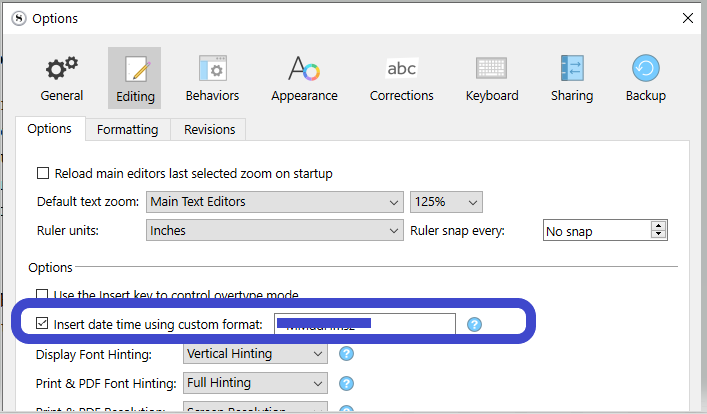
Task: Toggle Use the Insert key overtype checkbox
Action: 43,295
